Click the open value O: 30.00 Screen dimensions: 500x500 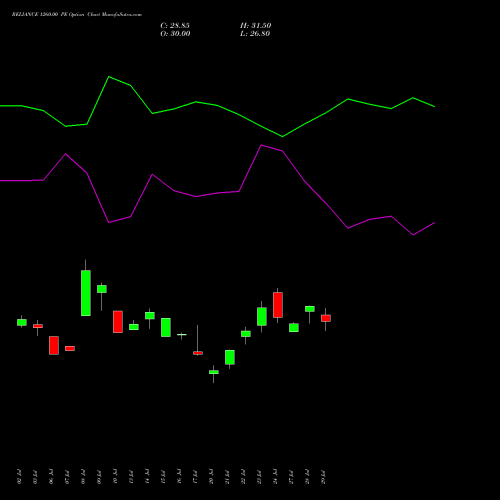[x=175, y=34]
